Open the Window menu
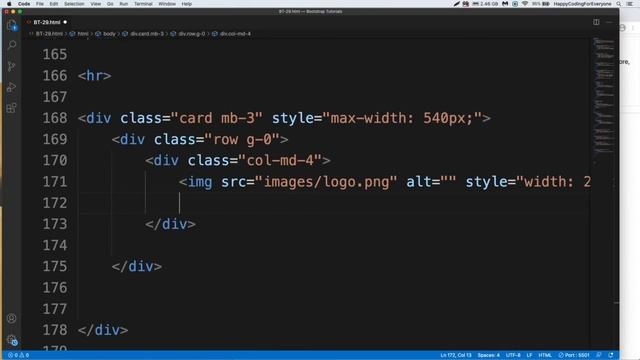The image size is (640, 360). [x=167, y=4]
